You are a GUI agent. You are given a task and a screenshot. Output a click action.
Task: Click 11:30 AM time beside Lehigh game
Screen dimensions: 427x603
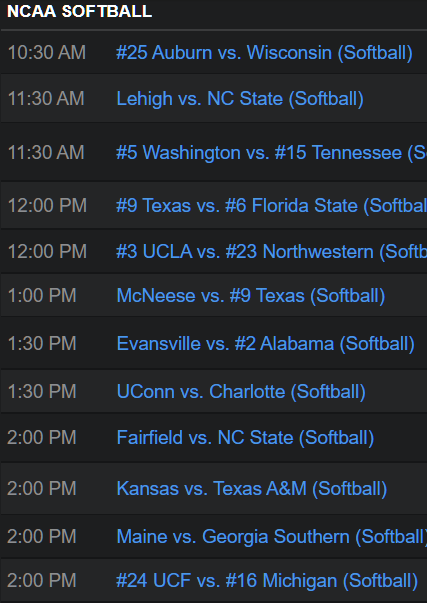[46, 99]
